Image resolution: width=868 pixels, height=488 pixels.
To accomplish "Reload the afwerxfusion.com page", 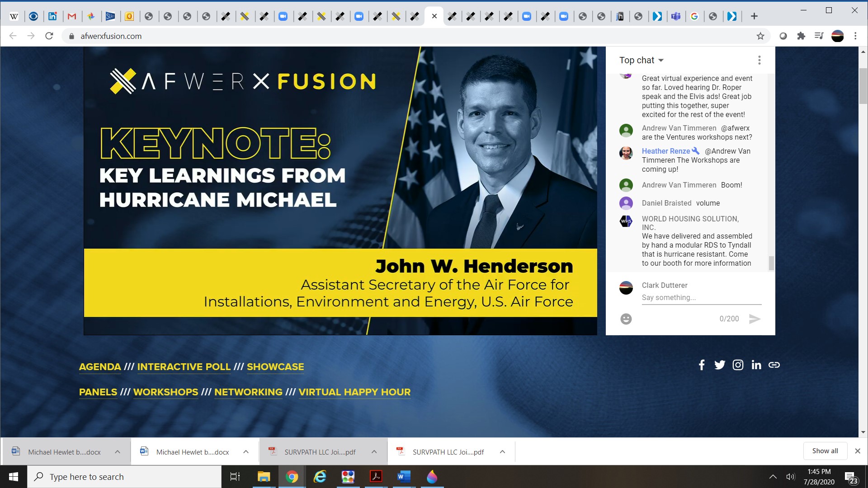I will [x=49, y=36].
